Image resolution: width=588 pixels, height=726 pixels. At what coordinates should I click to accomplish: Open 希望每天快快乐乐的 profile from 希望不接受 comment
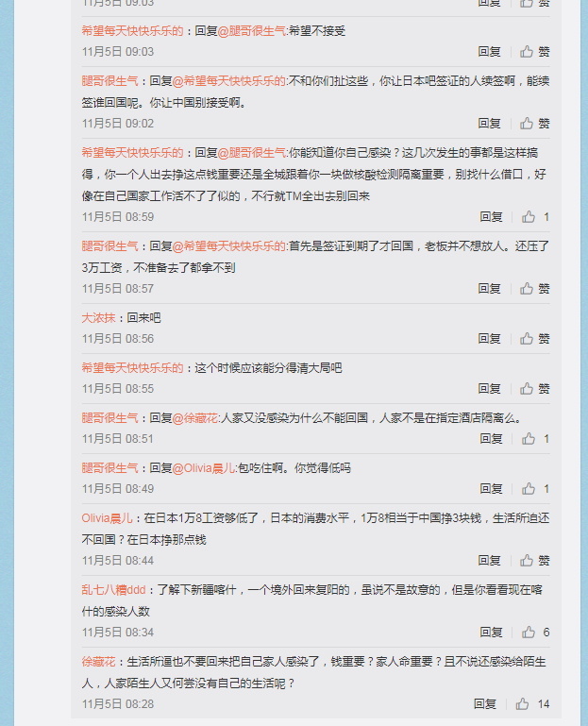pyautogui.click(x=132, y=31)
